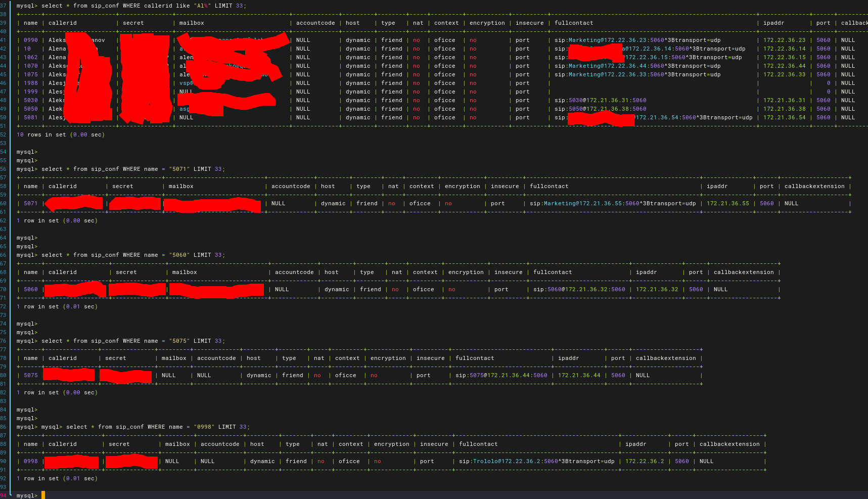Click the query WHERE name = "0998"

tap(158, 427)
